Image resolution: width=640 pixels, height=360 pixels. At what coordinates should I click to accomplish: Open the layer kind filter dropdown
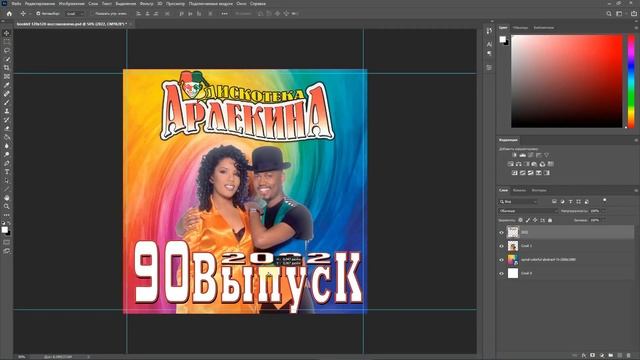[x=518, y=202]
